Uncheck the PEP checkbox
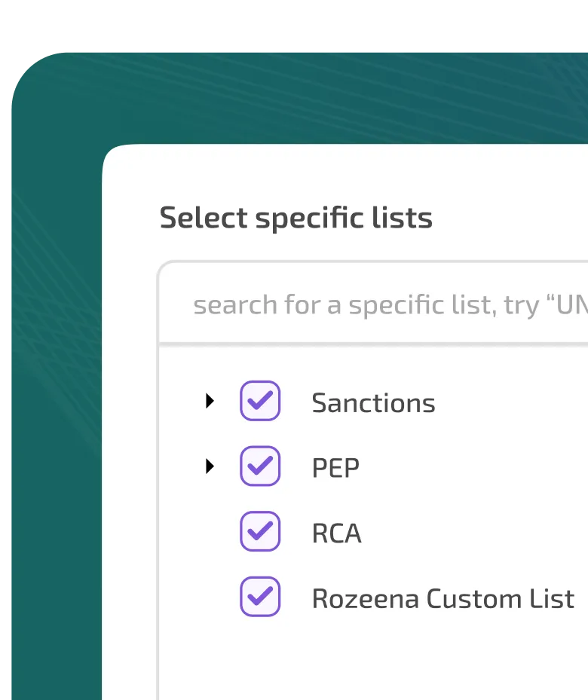 (x=260, y=466)
